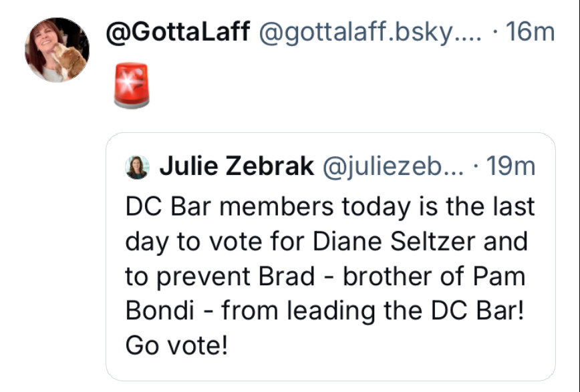Image resolution: width=580 pixels, height=392 pixels.
Task: Click the 16m post timestamp
Action: click(530, 32)
